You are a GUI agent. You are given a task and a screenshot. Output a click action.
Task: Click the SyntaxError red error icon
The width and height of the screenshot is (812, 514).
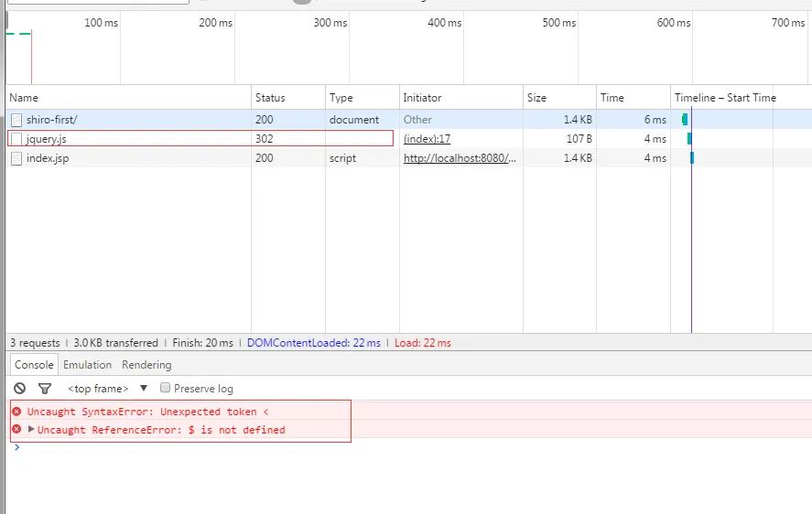pos(16,412)
